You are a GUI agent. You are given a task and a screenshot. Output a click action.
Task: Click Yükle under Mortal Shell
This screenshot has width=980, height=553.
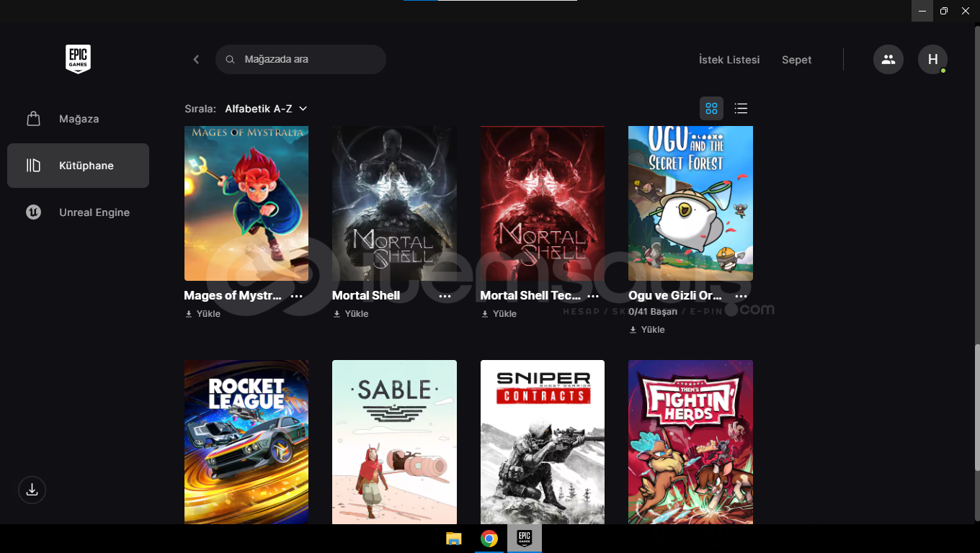click(350, 314)
